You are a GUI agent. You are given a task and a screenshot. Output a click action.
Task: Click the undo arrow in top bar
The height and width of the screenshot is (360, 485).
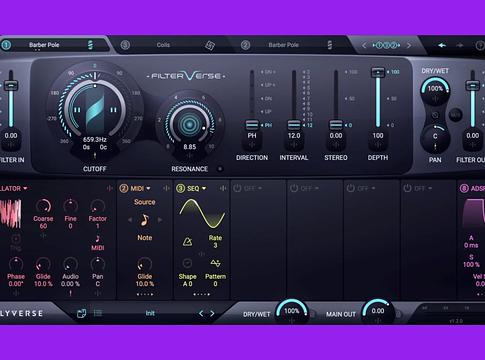442,45
